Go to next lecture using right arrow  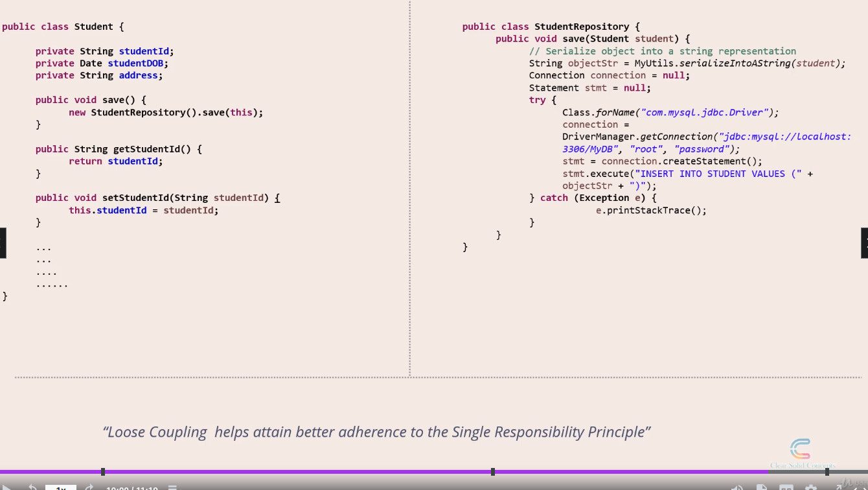tap(865, 243)
